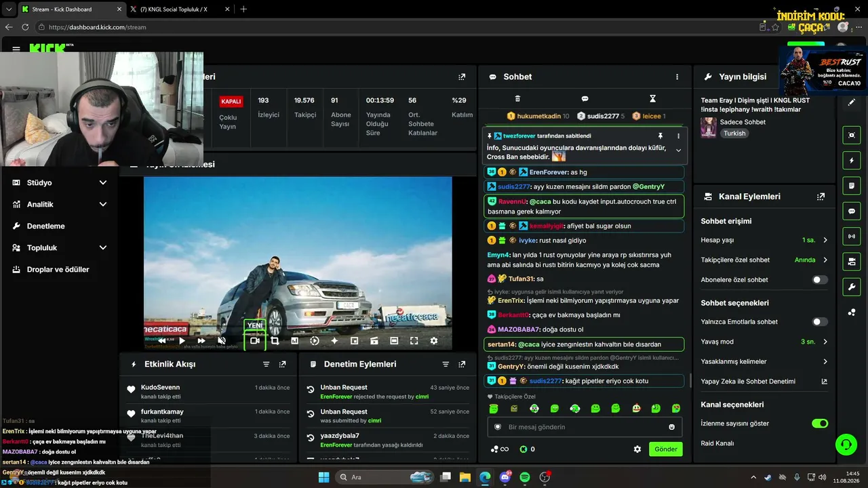868x488 pixels.
Task: Open chat settings gear beside Gönder
Action: pos(637,449)
